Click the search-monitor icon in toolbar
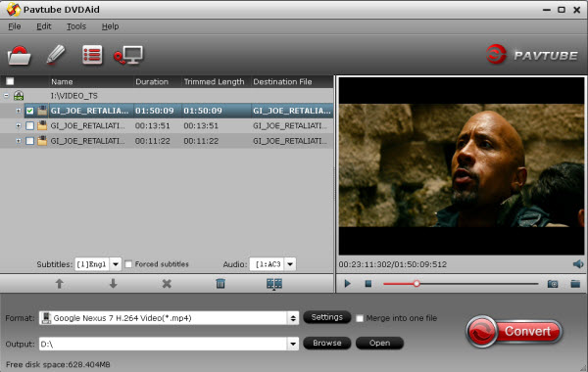Viewport: 588px width, 372px height. point(128,55)
